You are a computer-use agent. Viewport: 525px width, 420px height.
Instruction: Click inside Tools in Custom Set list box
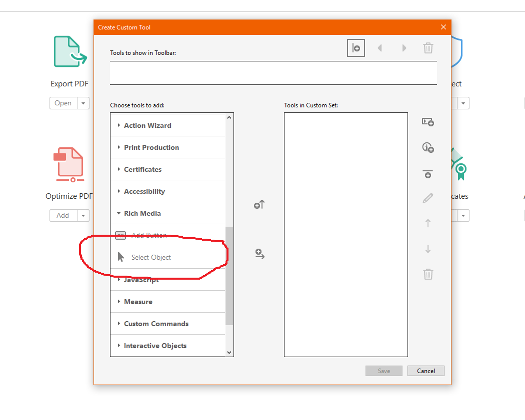click(x=346, y=235)
